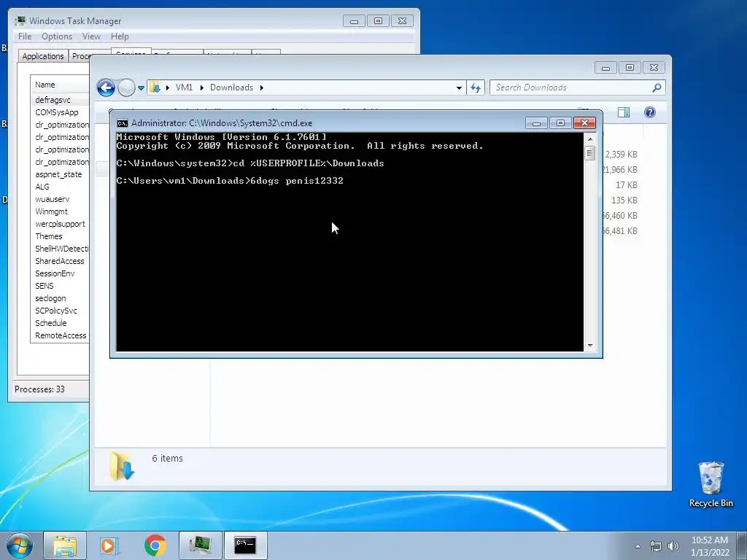The width and height of the screenshot is (747, 560).
Task: Open recent pages dropdown next to Forward
Action: [x=141, y=88]
